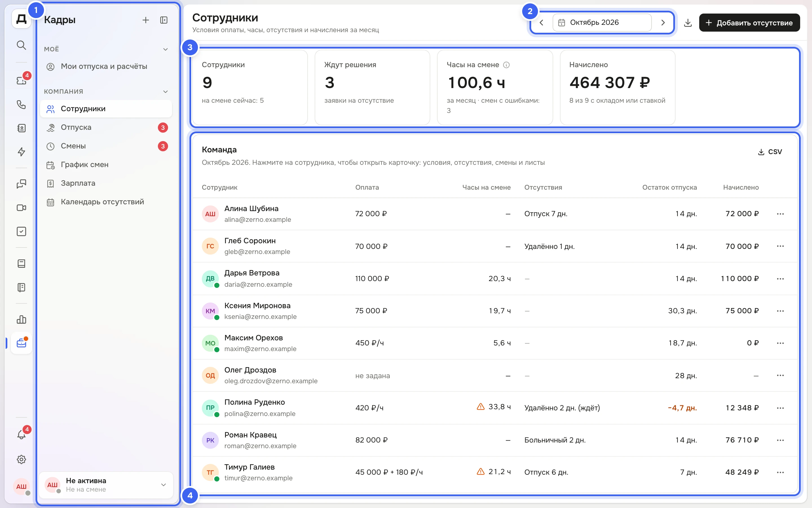
Task: Click the Начислено summary card
Action: [x=617, y=87]
